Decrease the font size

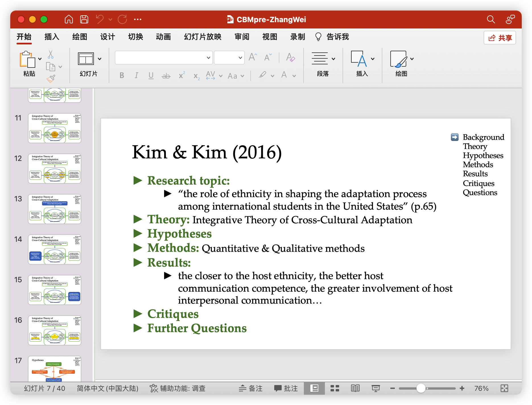(268, 57)
